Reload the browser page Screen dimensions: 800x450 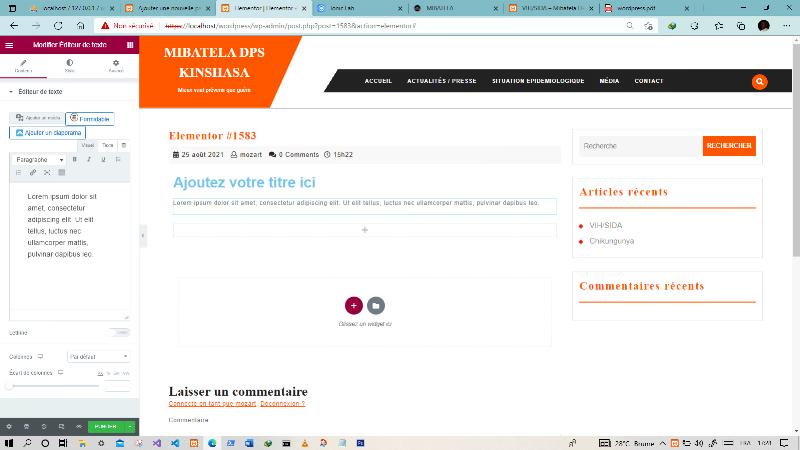click(x=58, y=26)
